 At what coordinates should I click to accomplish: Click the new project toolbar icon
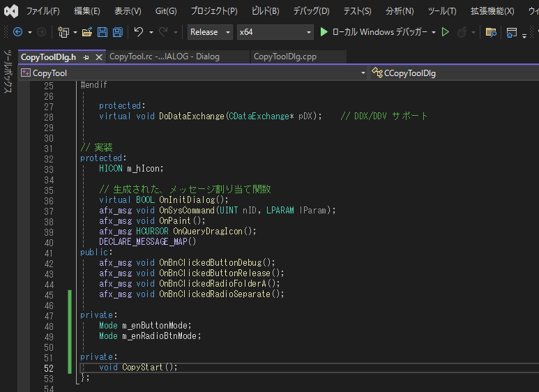(x=63, y=32)
